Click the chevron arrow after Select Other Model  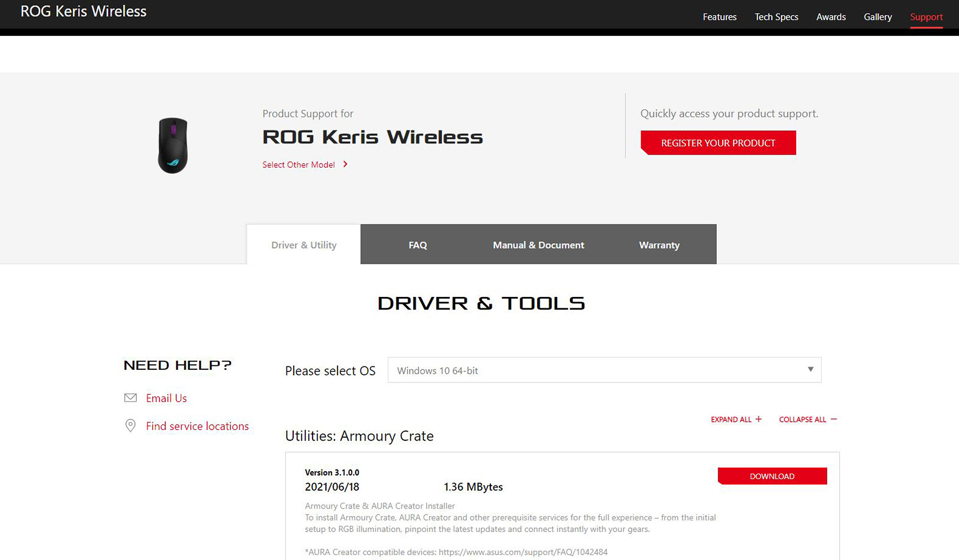(x=345, y=164)
